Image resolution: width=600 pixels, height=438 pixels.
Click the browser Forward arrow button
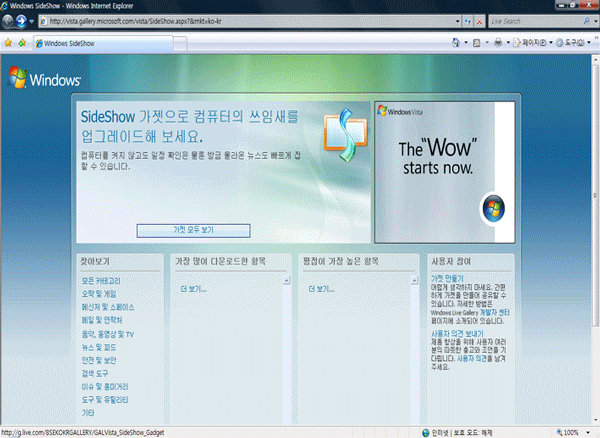(21, 21)
